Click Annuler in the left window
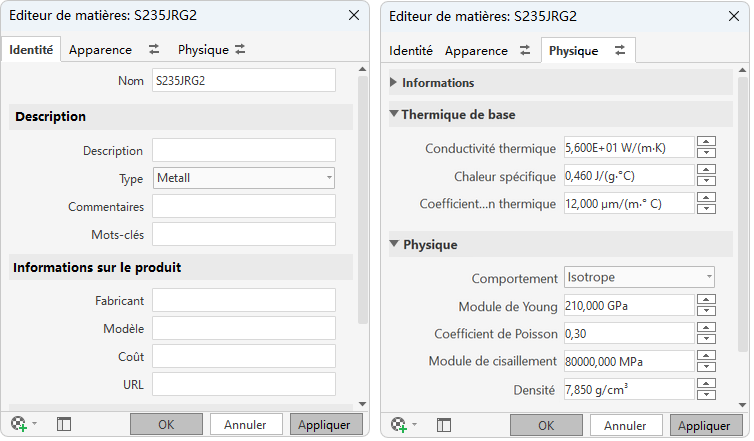Screen dimensions: 754x441 coord(245,425)
